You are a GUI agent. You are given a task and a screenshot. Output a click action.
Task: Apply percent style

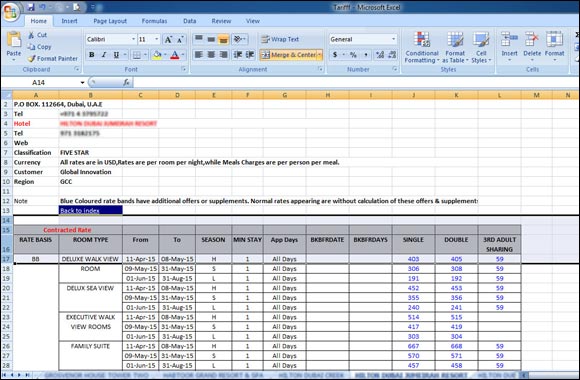pos(353,55)
